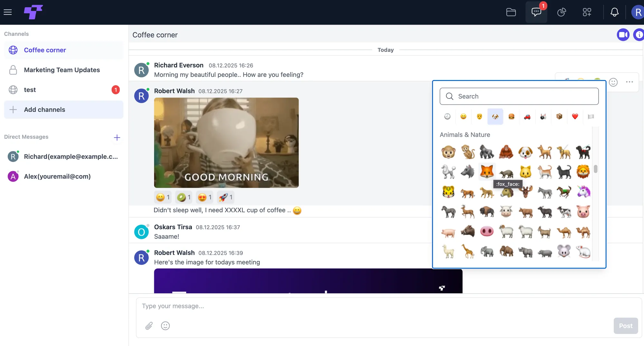
Task: Add a new direct message with plus icon
Action: [x=117, y=138]
